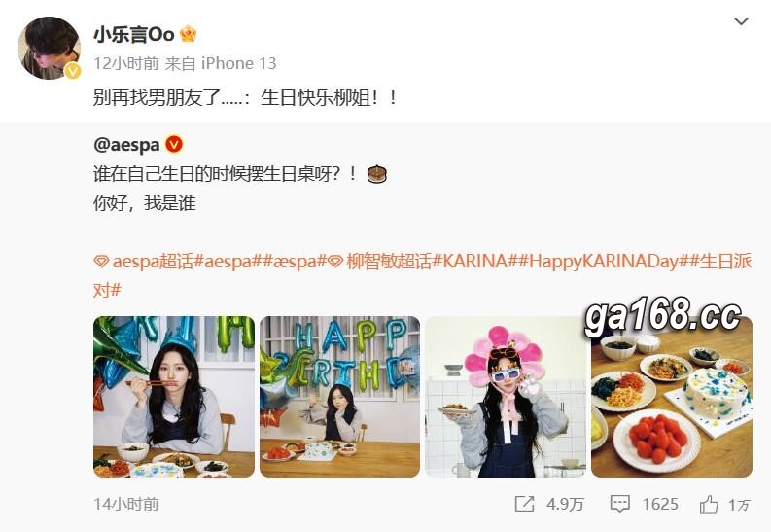Click the 14小时前 original post timestamp
Screen dimensions: 771x532
126,504
